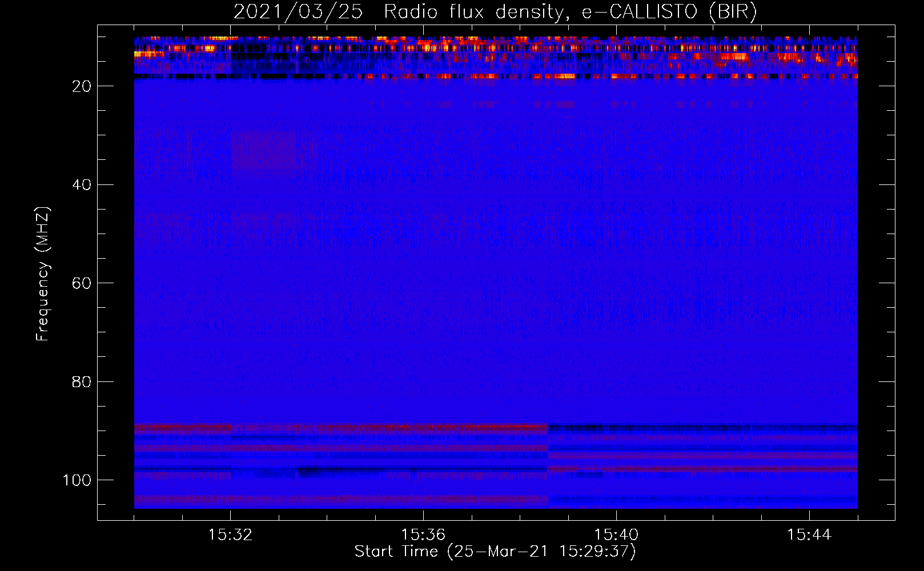
Task: Click the '15:40' time tick label
Action: tap(616, 535)
